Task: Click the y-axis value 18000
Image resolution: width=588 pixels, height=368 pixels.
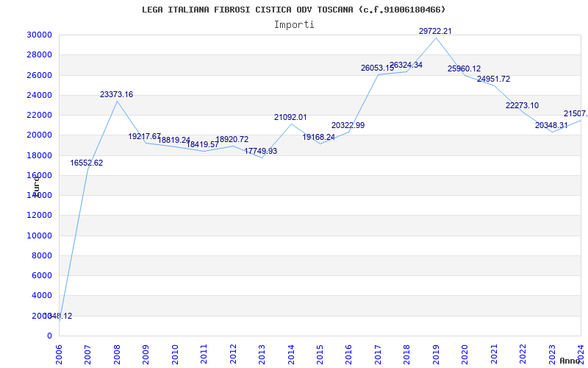Action: pos(40,155)
